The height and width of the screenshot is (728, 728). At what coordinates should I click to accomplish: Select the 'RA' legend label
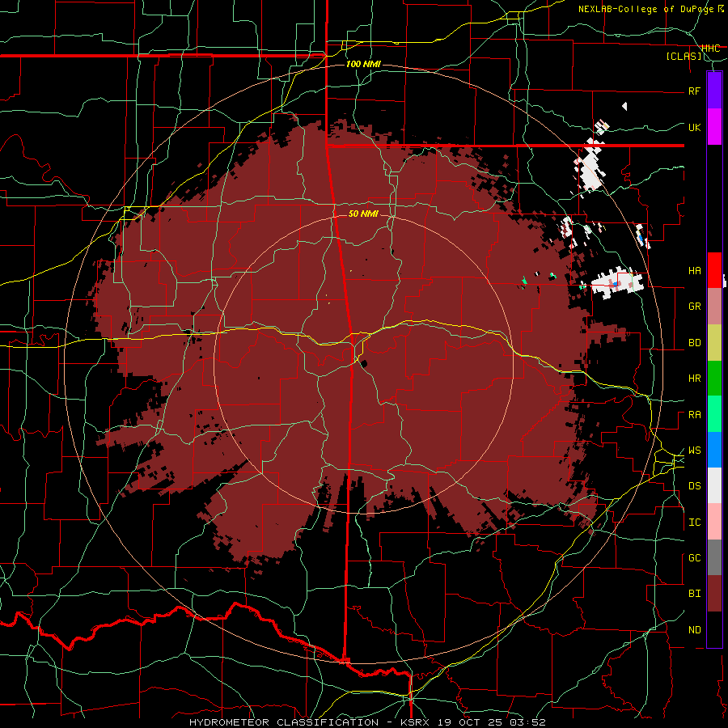click(694, 415)
